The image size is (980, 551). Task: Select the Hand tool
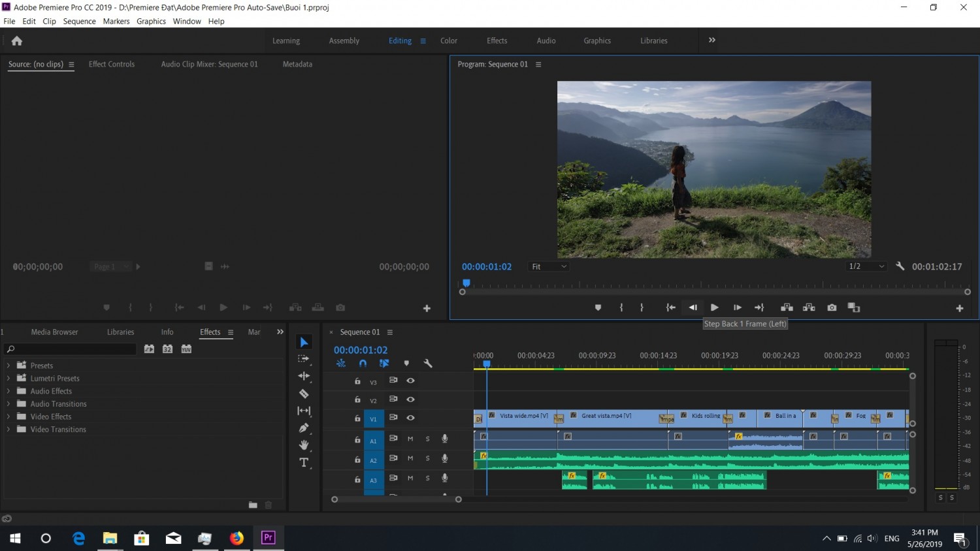click(x=304, y=445)
